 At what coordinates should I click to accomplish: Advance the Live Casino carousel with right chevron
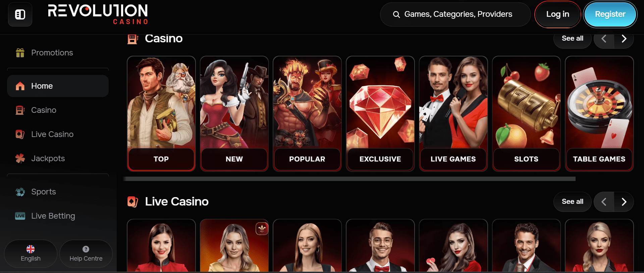pos(624,202)
